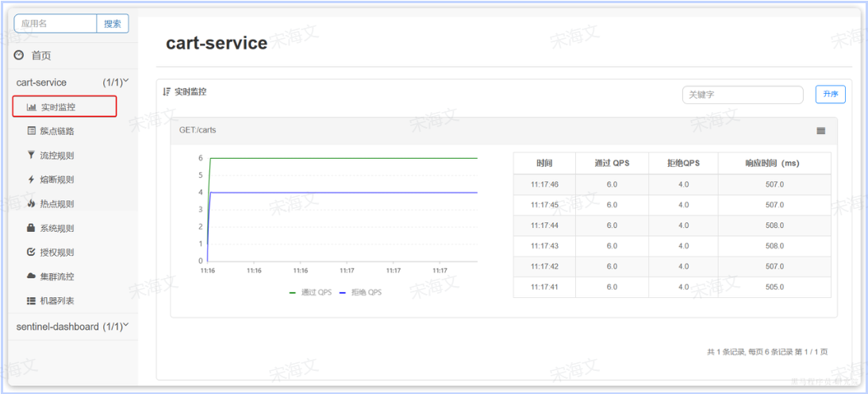Open the GET:/carts chart hamburger menu
Viewport: 868px width, 394px height.
(821, 131)
